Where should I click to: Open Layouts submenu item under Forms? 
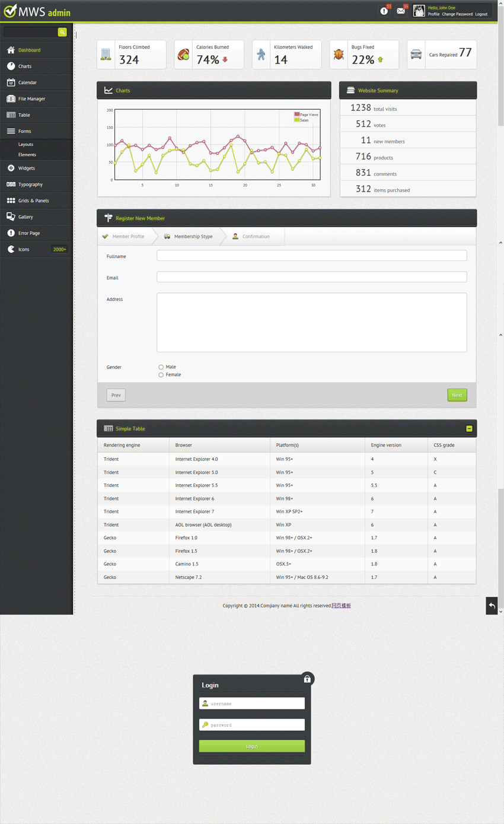(x=25, y=144)
